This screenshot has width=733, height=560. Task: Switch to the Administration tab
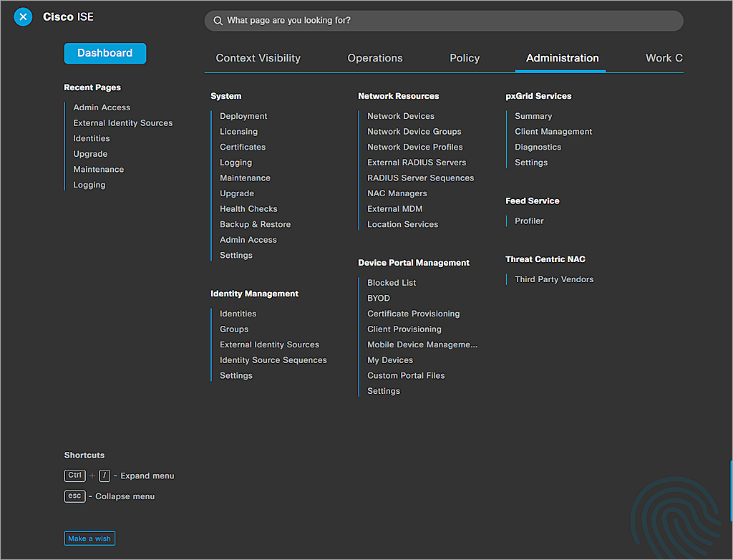561,58
